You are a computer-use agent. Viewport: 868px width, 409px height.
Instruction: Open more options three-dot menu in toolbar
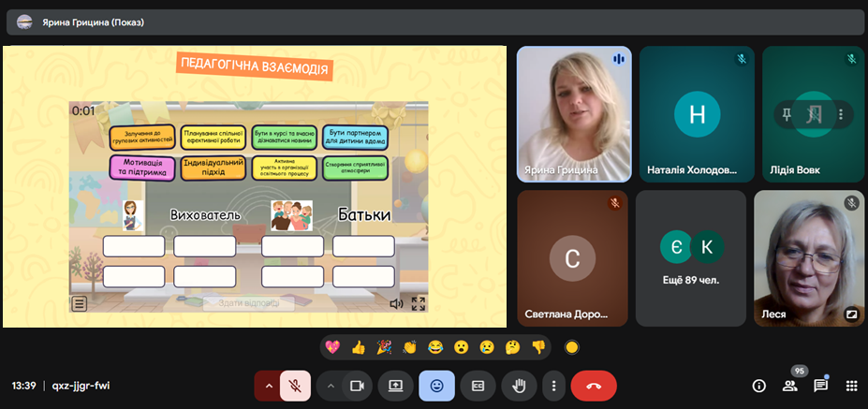tap(553, 386)
